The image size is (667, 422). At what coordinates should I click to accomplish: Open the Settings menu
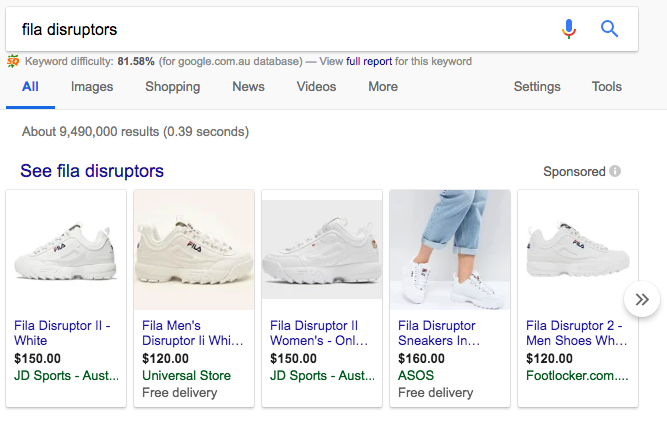click(x=537, y=87)
